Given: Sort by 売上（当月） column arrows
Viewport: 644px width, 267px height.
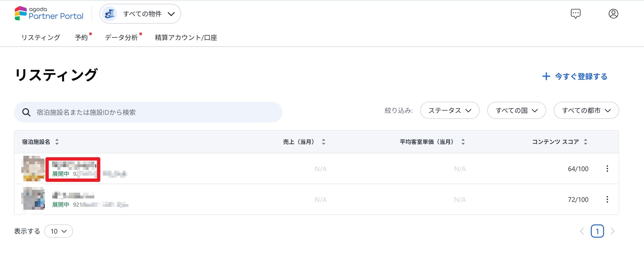Looking at the screenshot, I should 324,142.
